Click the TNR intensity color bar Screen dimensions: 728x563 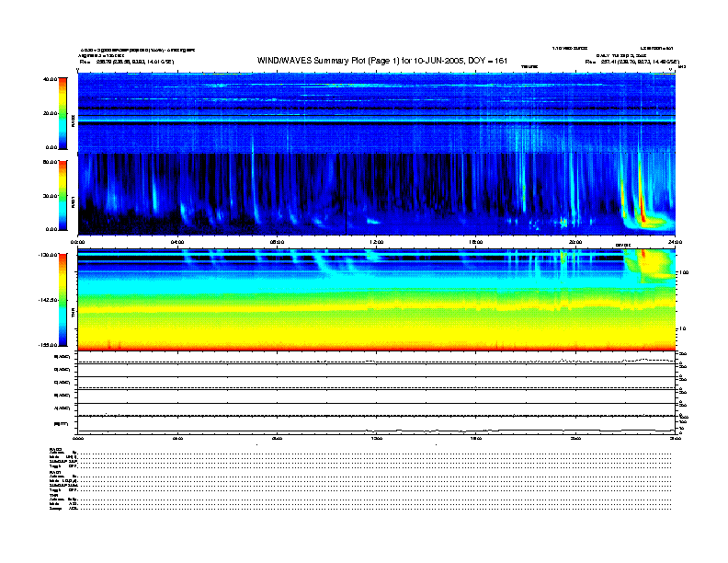point(63,300)
